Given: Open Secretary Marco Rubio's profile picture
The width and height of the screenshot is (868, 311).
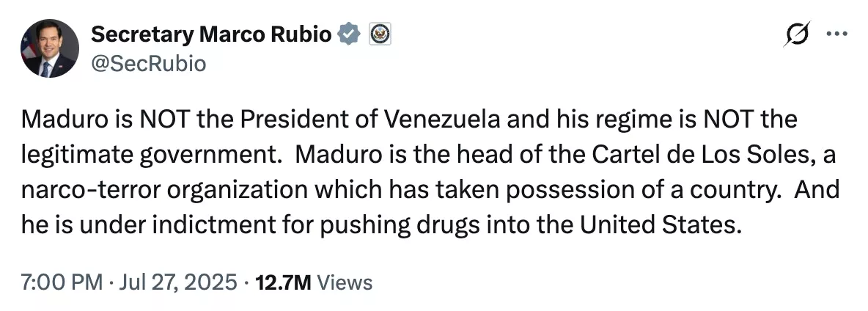Looking at the screenshot, I should pos(48,49).
